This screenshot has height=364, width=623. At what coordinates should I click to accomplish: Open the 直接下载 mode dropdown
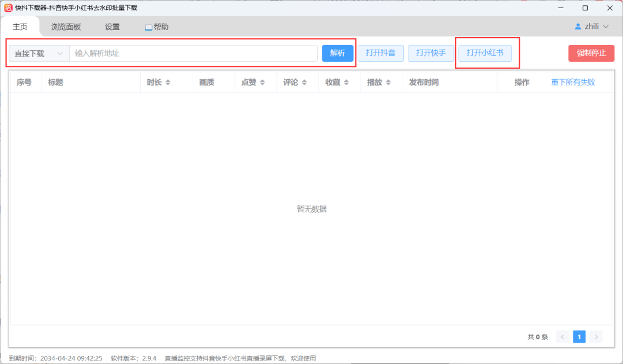coord(39,53)
